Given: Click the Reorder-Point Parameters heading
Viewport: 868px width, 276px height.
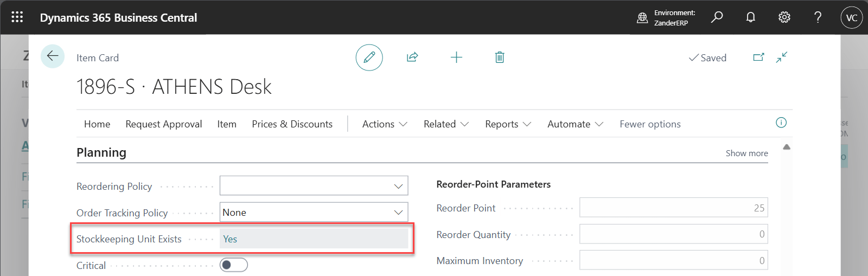Looking at the screenshot, I should 493,184.
